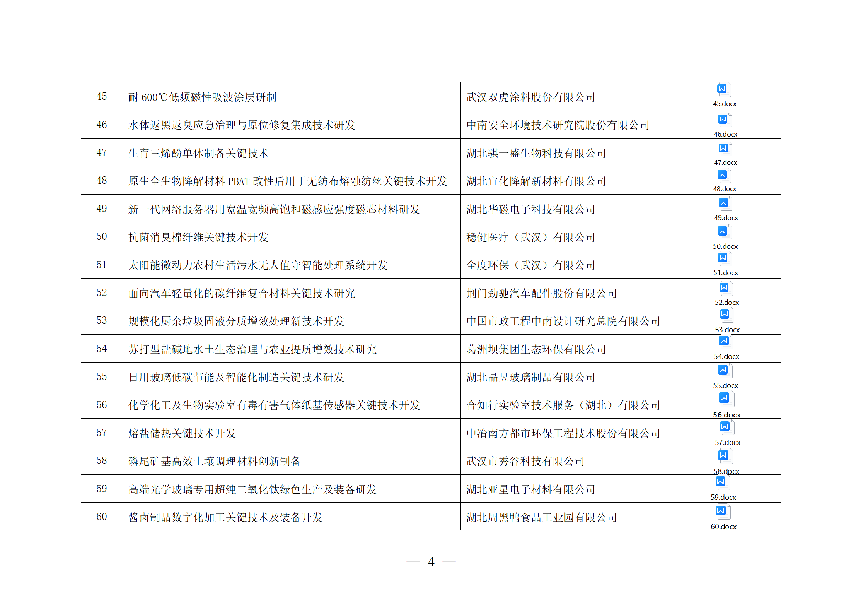Select project title 酱卤制品数字化加工关键技术及装备开发
This screenshot has height=614, width=868.
225,517
